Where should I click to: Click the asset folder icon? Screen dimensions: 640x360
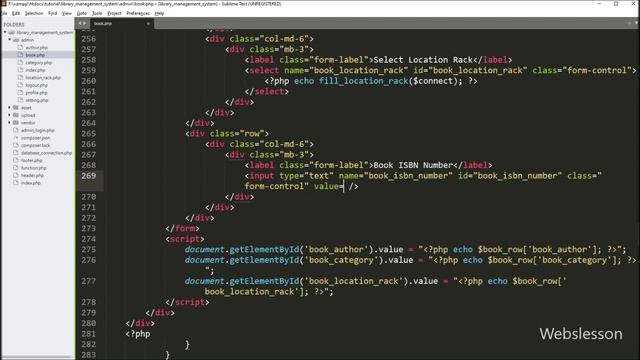[16, 108]
